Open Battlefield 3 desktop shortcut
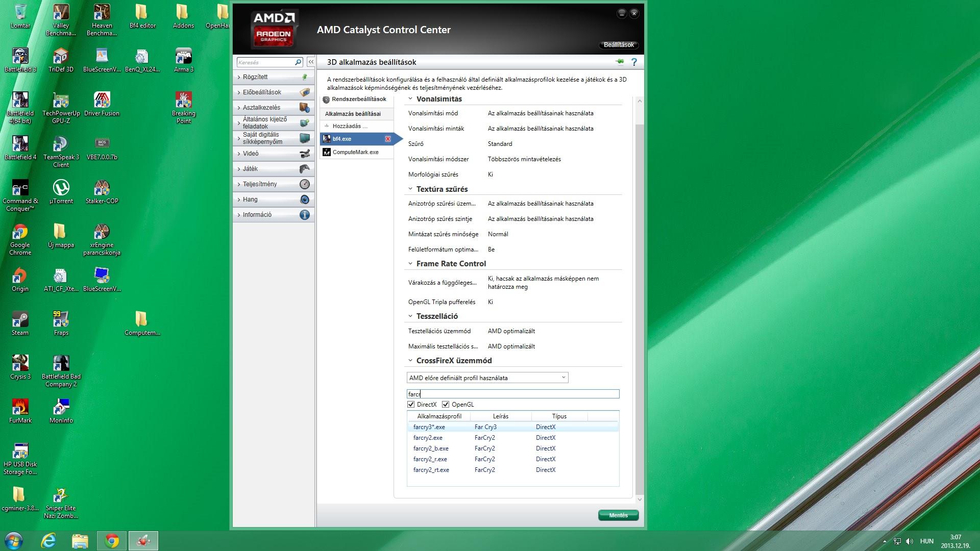 coord(20,60)
